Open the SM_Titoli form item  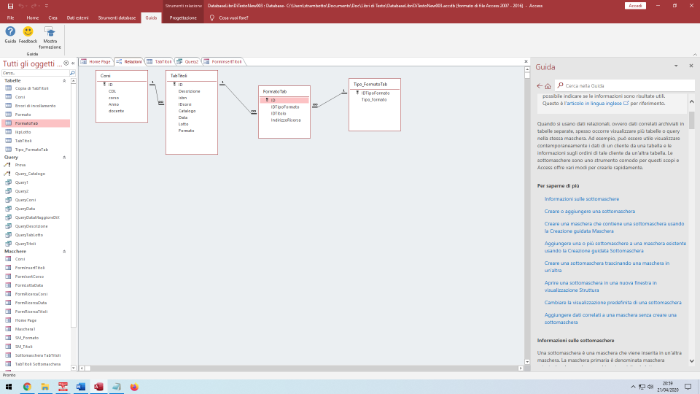pyautogui.click(x=24, y=346)
